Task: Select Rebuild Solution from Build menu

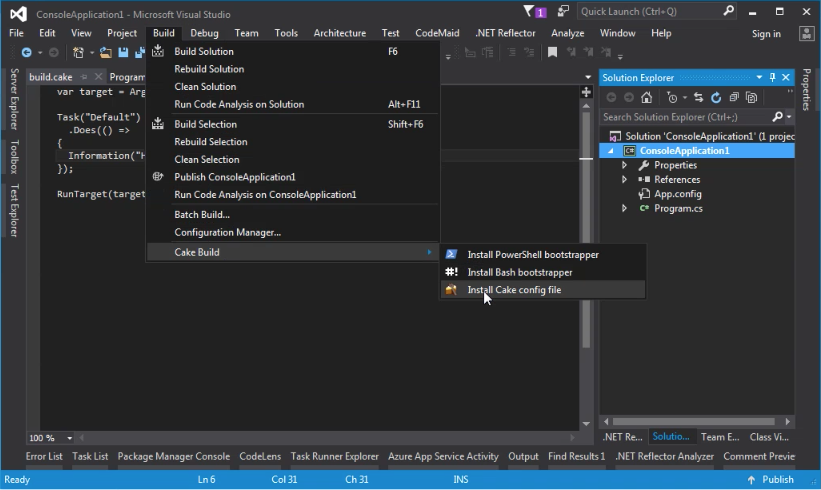Action: pyautogui.click(x=209, y=69)
